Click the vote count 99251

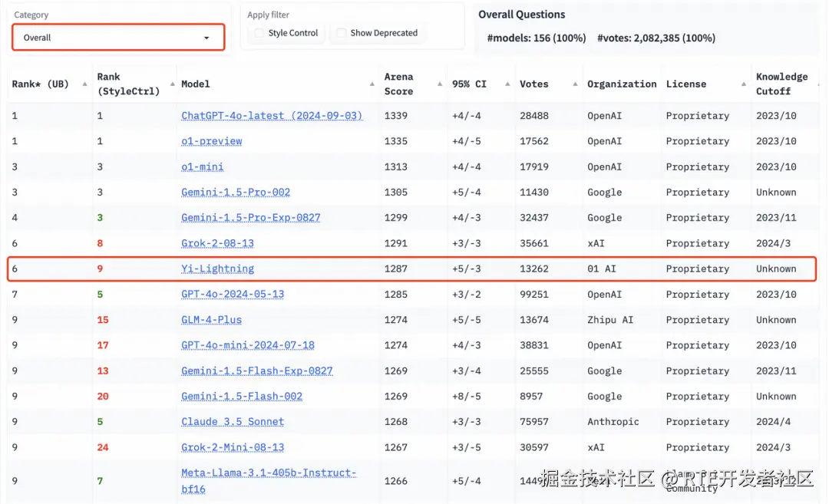(534, 295)
